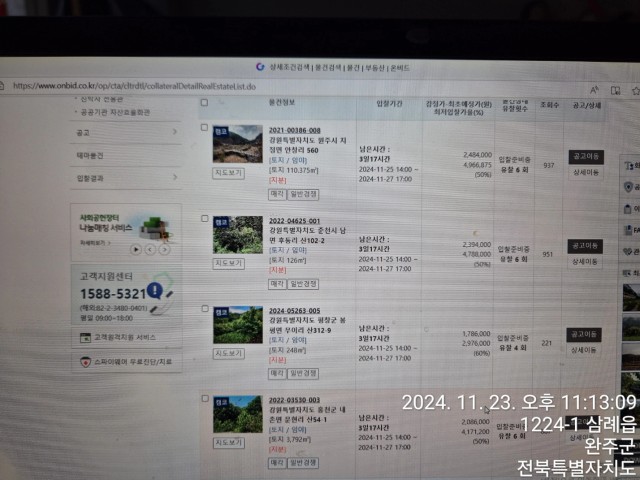This screenshot has width=640, height=480.
Task: Open thumbnail photo of listing 2021-00386-008
Action: click(x=238, y=144)
